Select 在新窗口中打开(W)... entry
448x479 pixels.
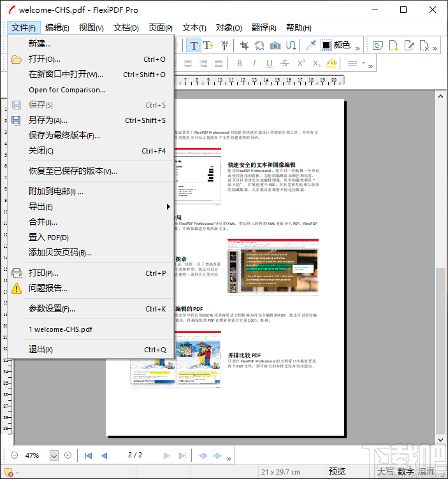click(x=90, y=75)
